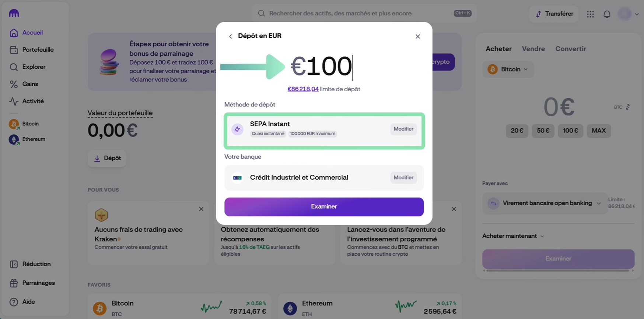Open the Portefeuille wallet icon
The width and height of the screenshot is (644, 319).
tap(14, 49)
